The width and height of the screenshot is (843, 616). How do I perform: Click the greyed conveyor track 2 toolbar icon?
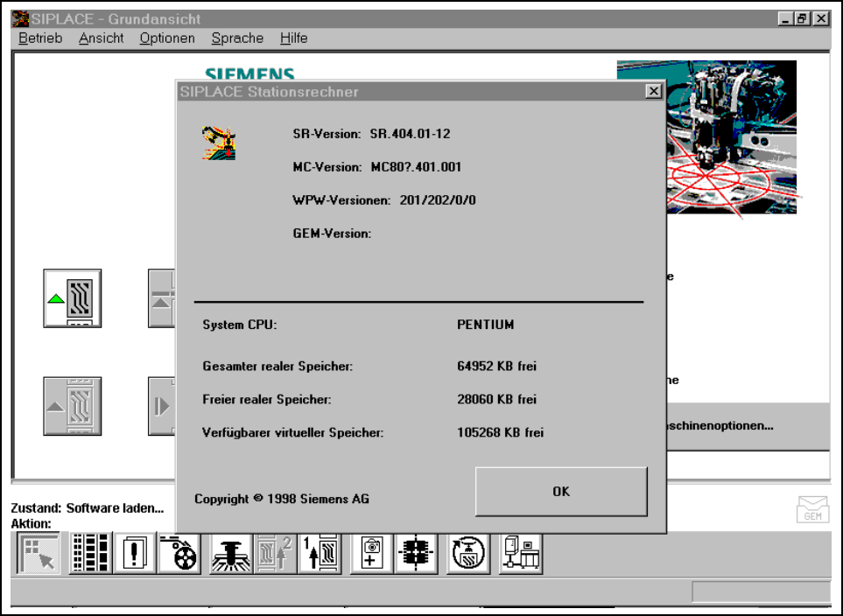(x=275, y=553)
